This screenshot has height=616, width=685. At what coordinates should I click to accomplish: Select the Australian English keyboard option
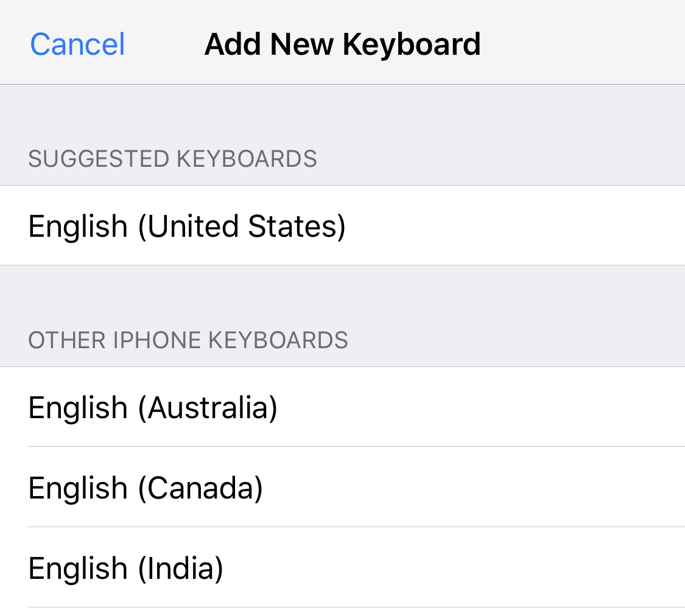[x=153, y=407]
